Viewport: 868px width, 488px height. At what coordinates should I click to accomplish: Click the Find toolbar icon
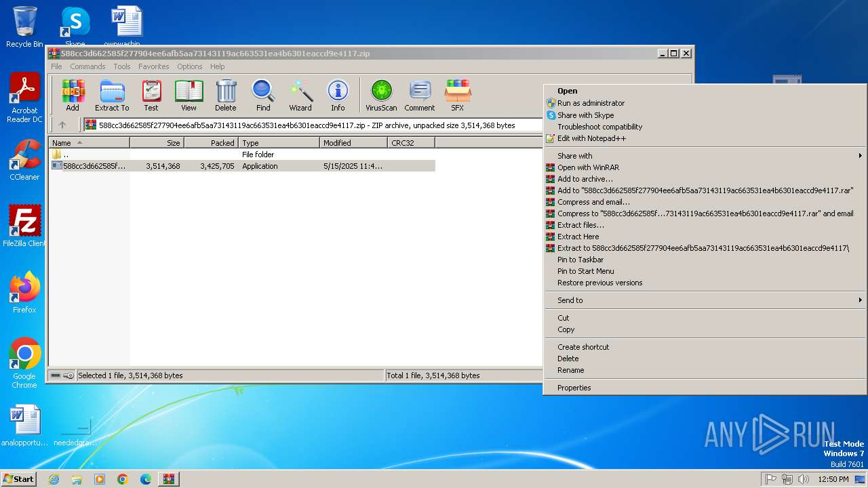coord(263,96)
